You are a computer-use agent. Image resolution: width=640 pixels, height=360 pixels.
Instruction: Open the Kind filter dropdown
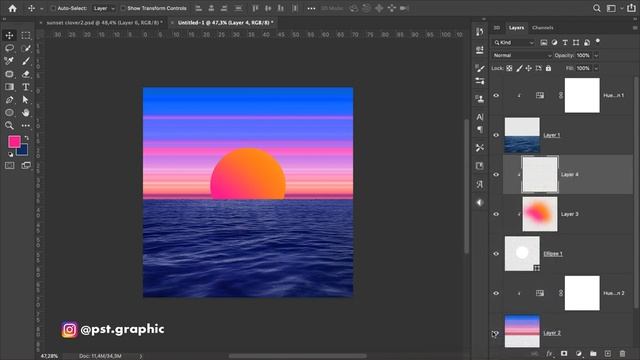pyautogui.click(x=513, y=42)
